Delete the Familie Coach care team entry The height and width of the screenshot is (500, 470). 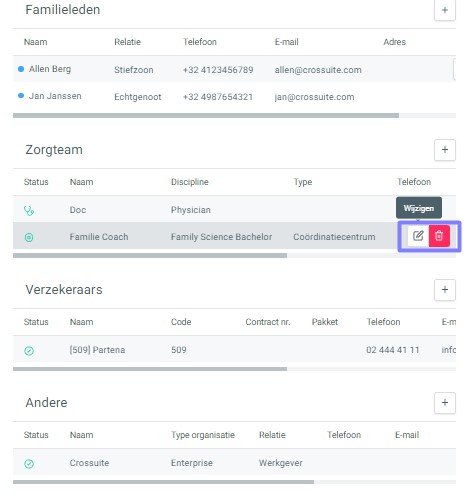point(439,236)
